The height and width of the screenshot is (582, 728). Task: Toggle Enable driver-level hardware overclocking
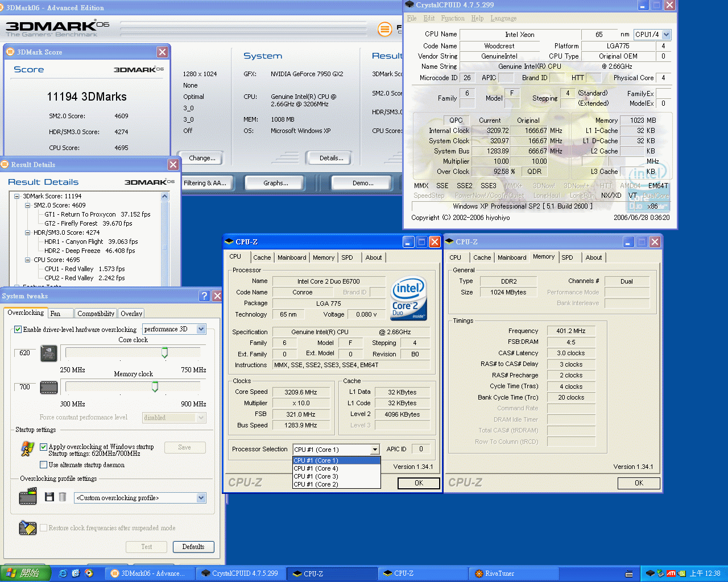[18, 329]
